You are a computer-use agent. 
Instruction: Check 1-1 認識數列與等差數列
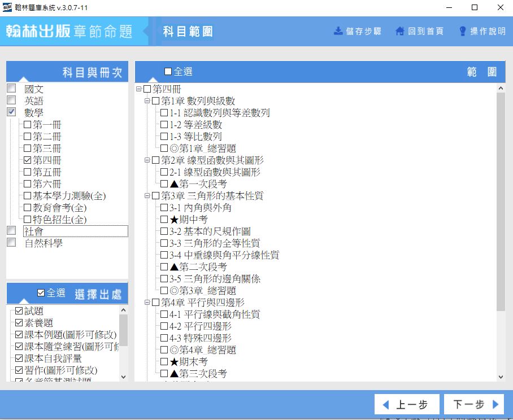(x=164, y=113)
